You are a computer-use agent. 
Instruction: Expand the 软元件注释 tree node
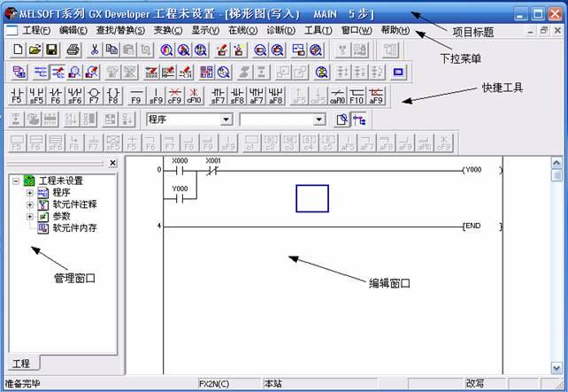(30, 204)
